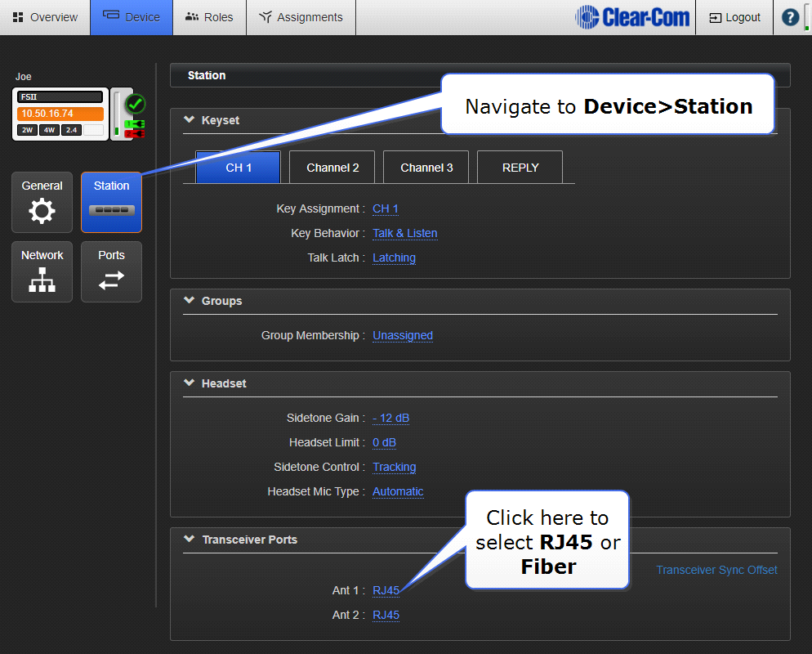This screenshot has width=812, height=654.
Task: Open help via question mark icon
Action: (790, 17)
